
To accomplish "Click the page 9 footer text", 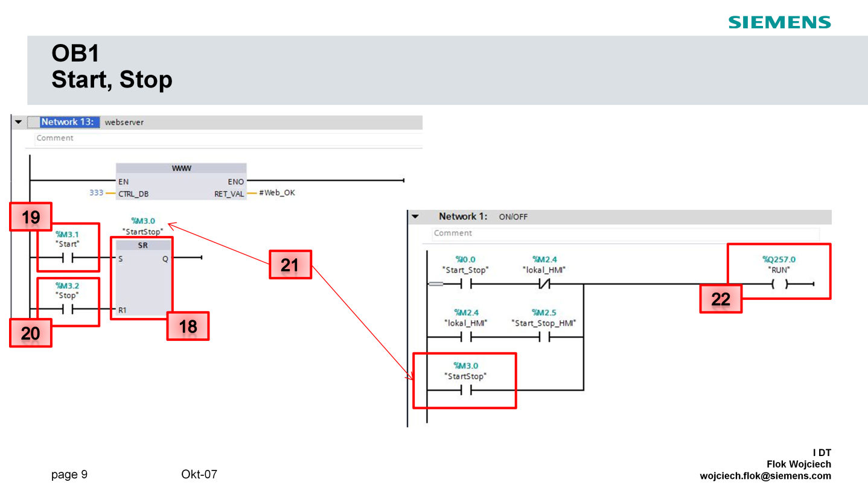I will tap(69, 475).
